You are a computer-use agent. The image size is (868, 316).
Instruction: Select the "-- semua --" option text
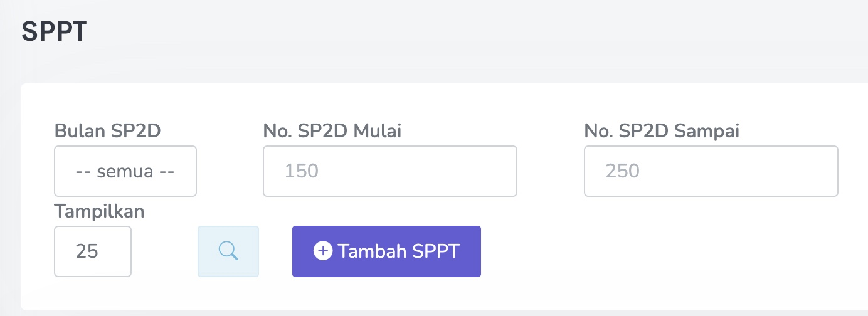pyautogui.click(x=125, y=171)
